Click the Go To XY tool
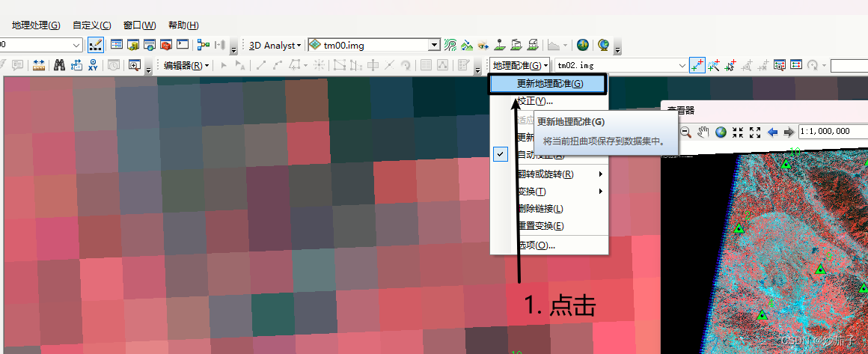Viewport: 868px width, 354px height. [93, 65]
